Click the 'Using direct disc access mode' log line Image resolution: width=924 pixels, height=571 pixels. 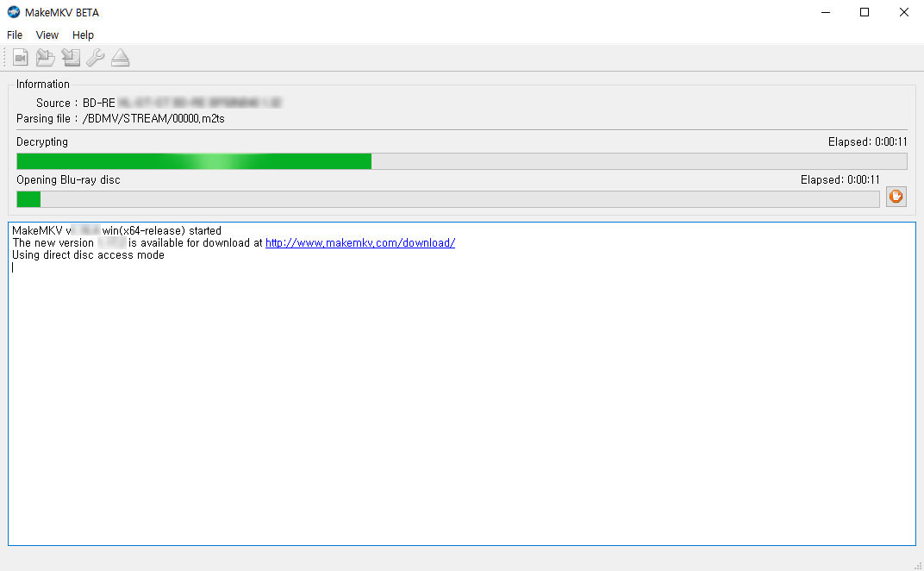pos(89,254)
